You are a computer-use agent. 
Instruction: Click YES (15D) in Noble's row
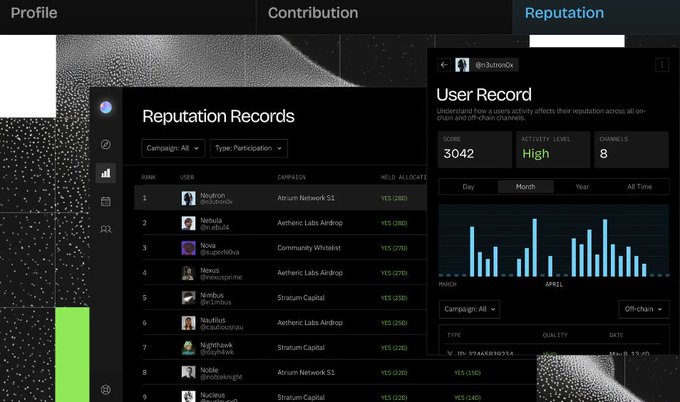(x=467, y=373)
